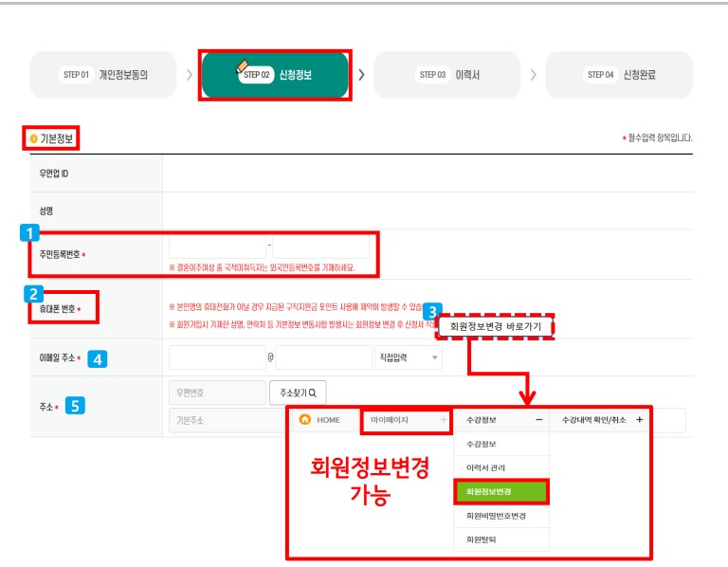Screen dimensions: 728x567
Task: Click the chevron after STEP 01
Action: (190, 75)
